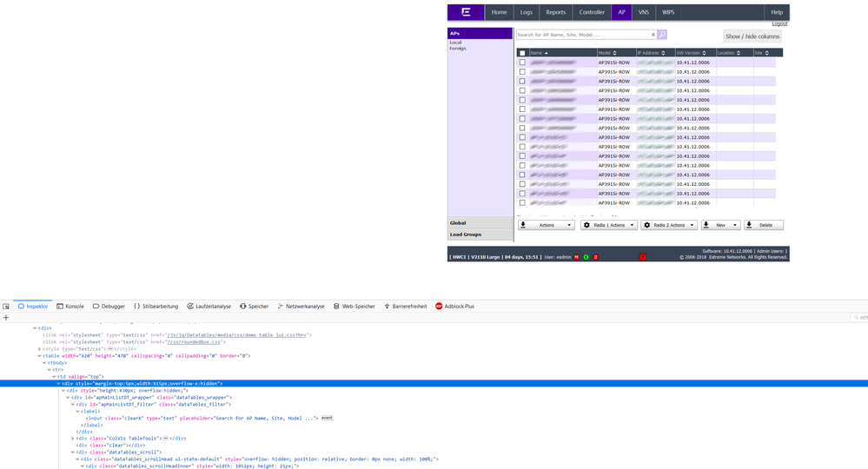
Task: Open the Adblock Plus devtools panel
Action: pyautogui.click(x=454, y=307)
